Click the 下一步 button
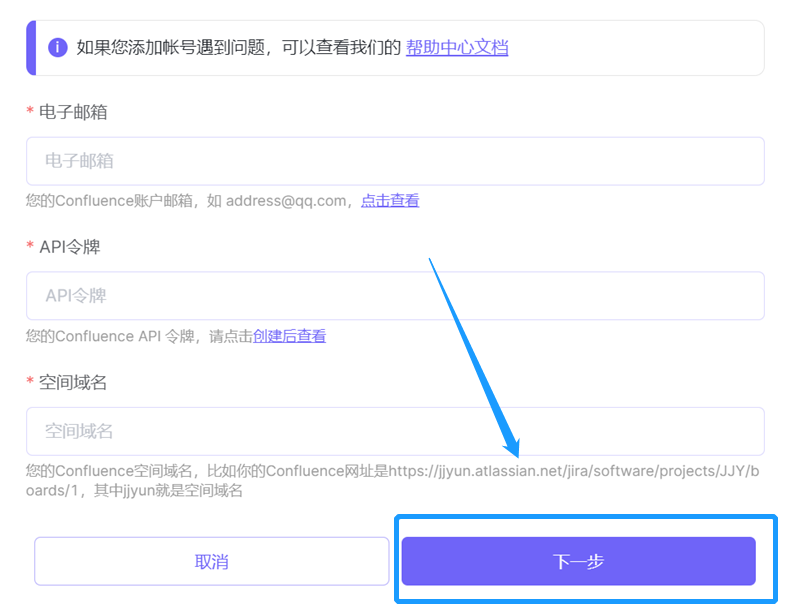Screen dimensions: 795x616 point(579,561)
